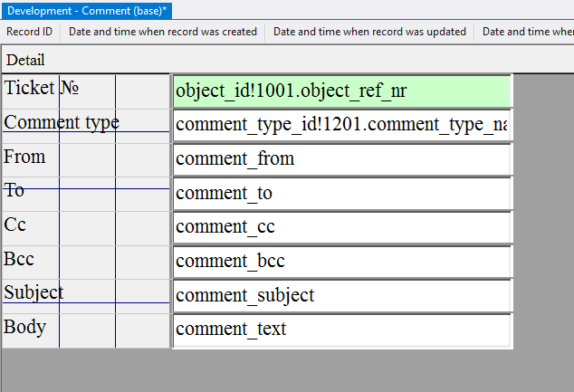
Task: Click the comment_text body field
Action: (341, 330)
